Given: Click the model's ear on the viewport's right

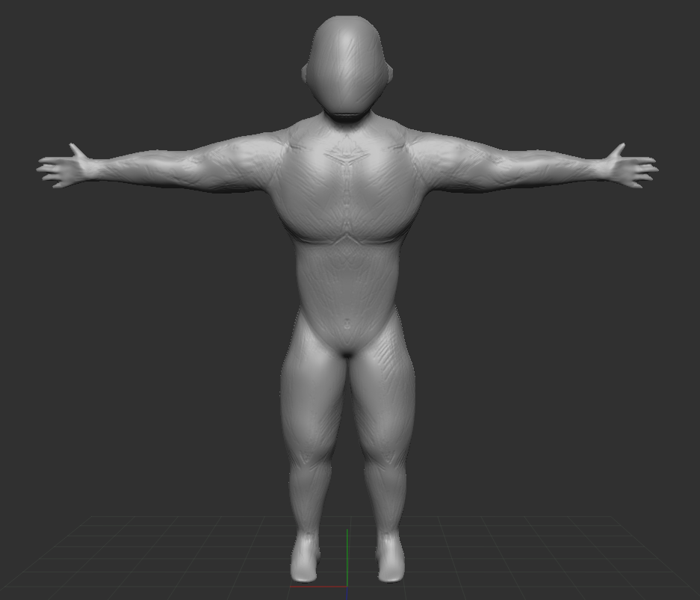Looking at the screenshot, I should pyautogui.click(x=390, y=72).
